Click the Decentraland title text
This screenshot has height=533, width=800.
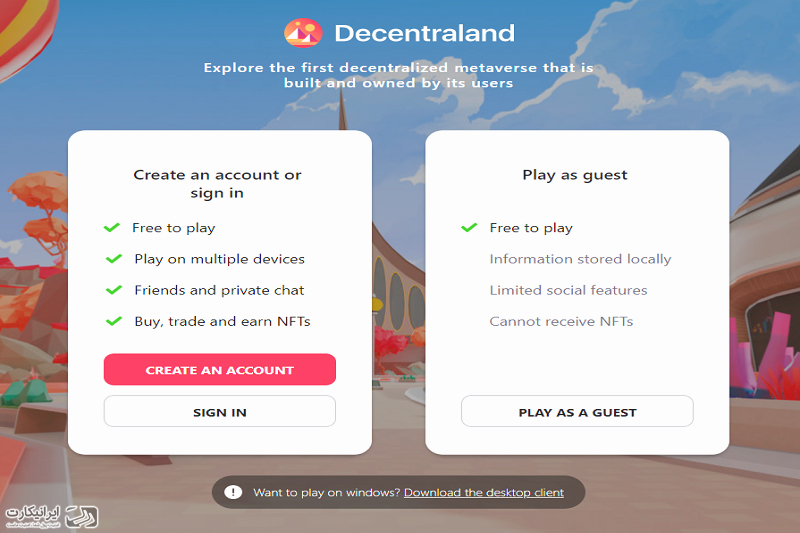point(424,33)
